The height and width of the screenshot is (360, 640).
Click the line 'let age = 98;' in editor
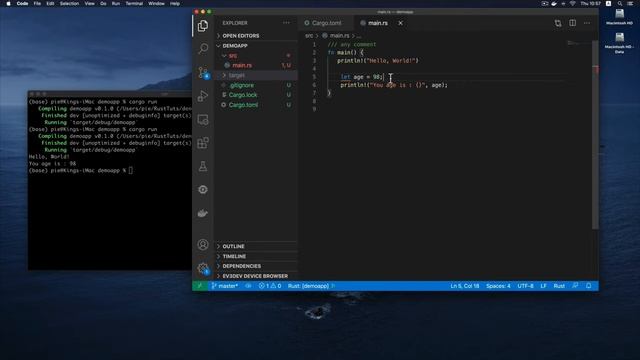[362, 77]
